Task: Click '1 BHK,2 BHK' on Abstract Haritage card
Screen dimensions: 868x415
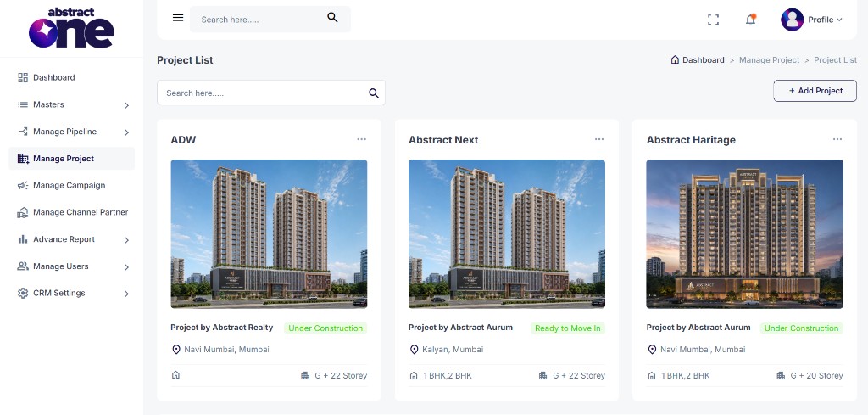Action: click(x=685, y=376)
